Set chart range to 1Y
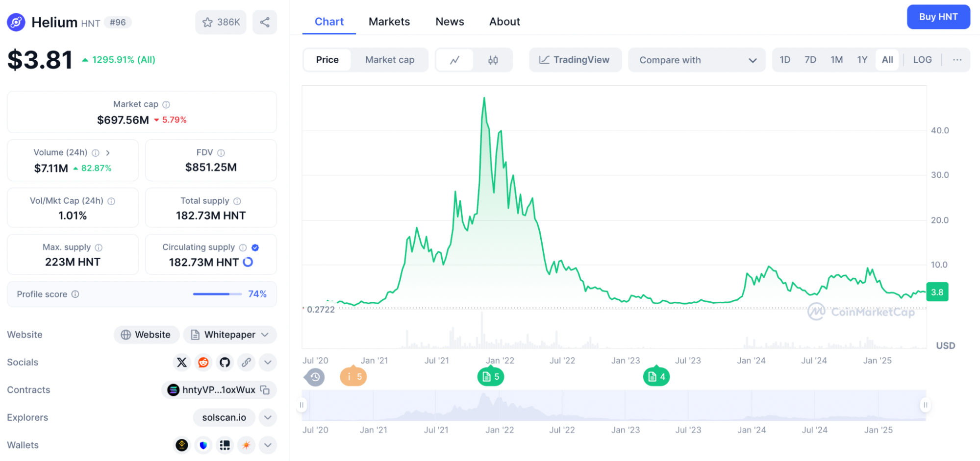This screenshot has height=461, width=980. pos(862,60)
